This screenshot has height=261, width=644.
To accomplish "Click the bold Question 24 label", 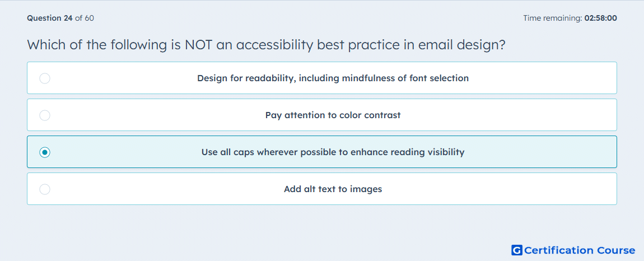I will pyautogui.click(x=50, y=18).
